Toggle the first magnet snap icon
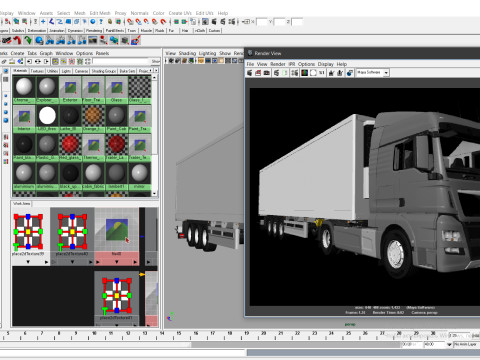480x360 pixels. (130, 22)
